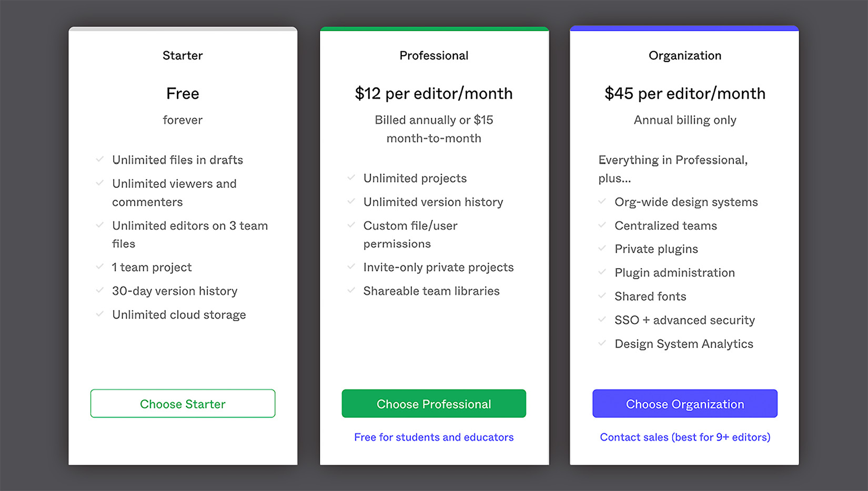Follow the Contact sales link
The width and height of the screenshot is (868, 491).
685,437
